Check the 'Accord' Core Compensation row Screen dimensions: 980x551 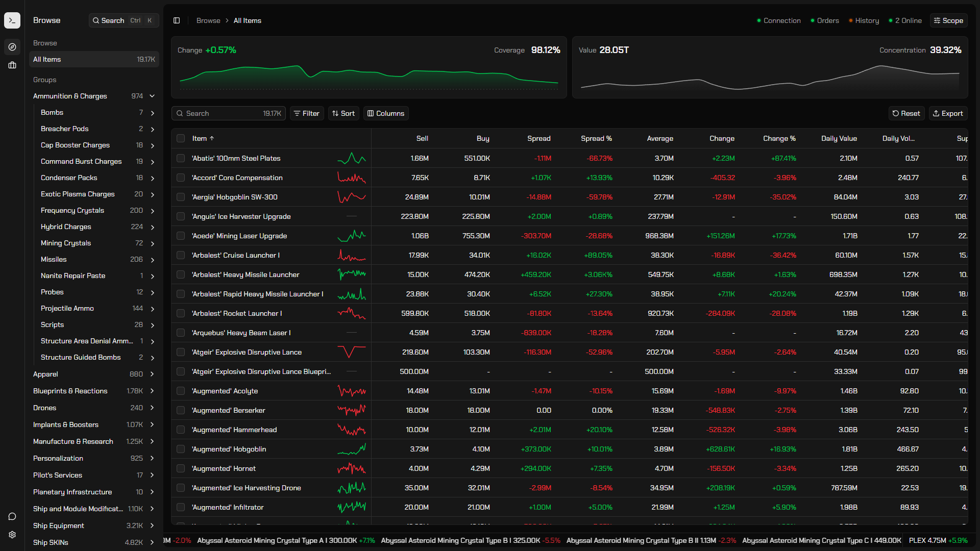(181, 178)
